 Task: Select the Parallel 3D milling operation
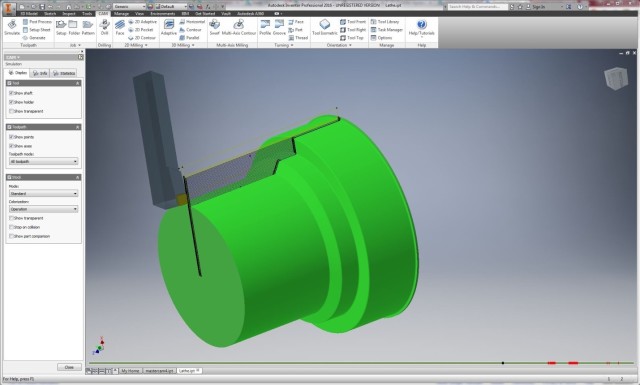coord(189,38)
